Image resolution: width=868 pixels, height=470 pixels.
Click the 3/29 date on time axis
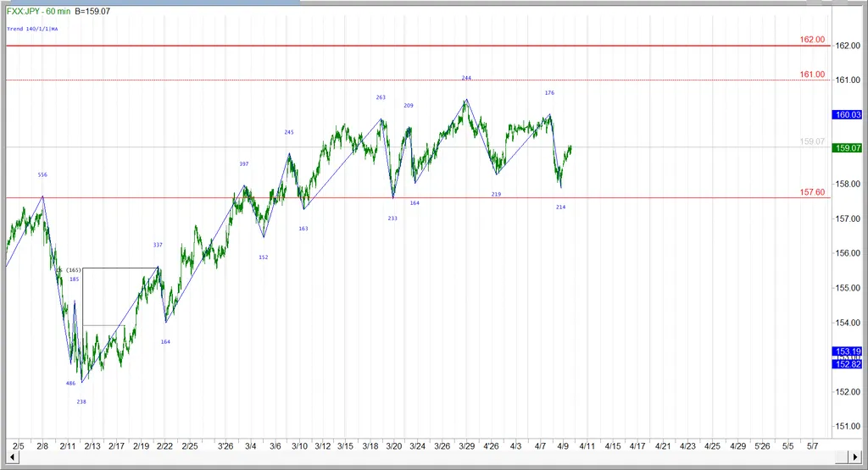point(466,445)
